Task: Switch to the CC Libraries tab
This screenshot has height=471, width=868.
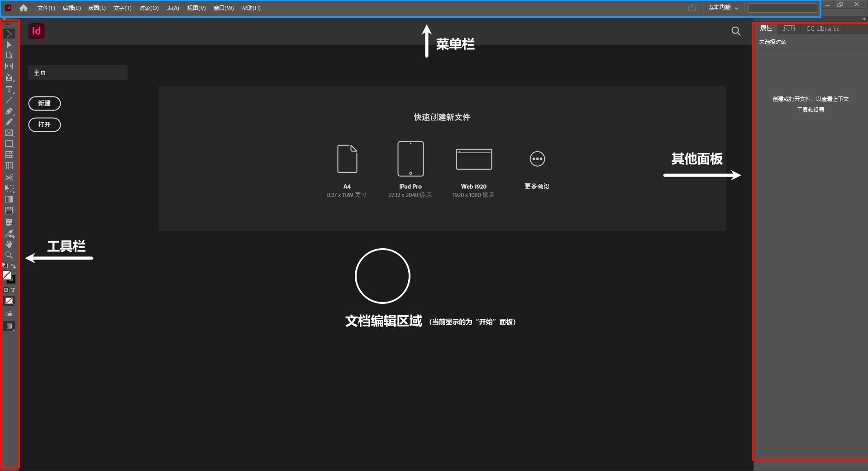Action: (822, 29)
